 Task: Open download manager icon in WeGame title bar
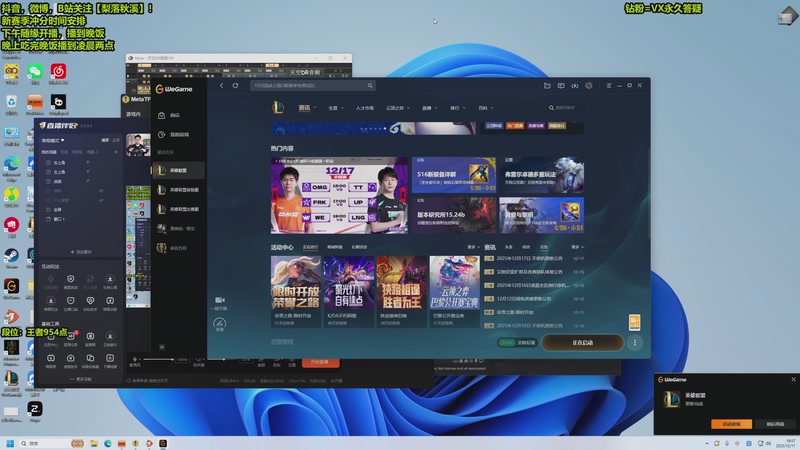574,85
